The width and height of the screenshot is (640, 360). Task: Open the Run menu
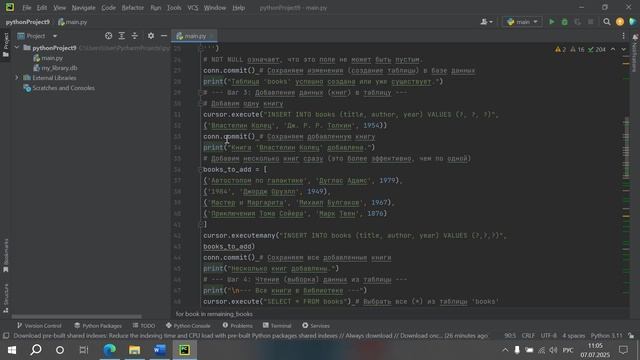156,8
